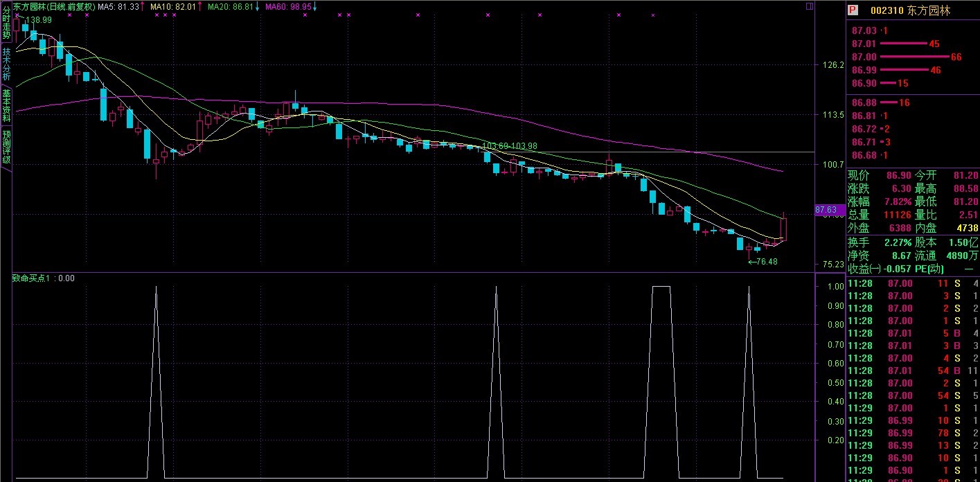Click the 103.69-103.98 level label
The image size is (980, 482).
pyautogui.click(x=510, y=146)
